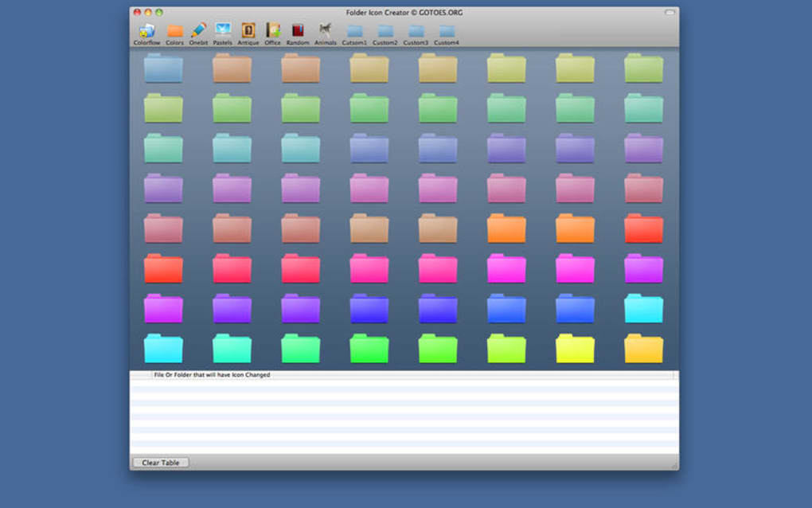Open the Animals icon set

click(x=325, y=30)
